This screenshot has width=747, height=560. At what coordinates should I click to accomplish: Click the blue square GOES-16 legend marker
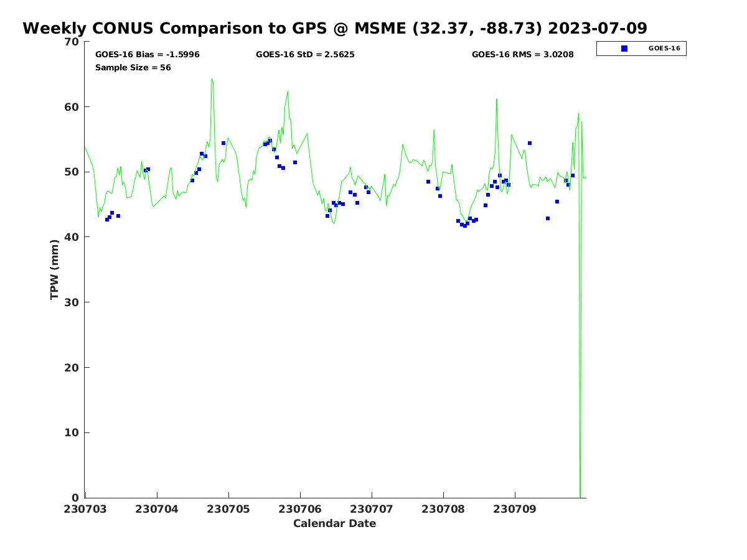tap(624, 49)
